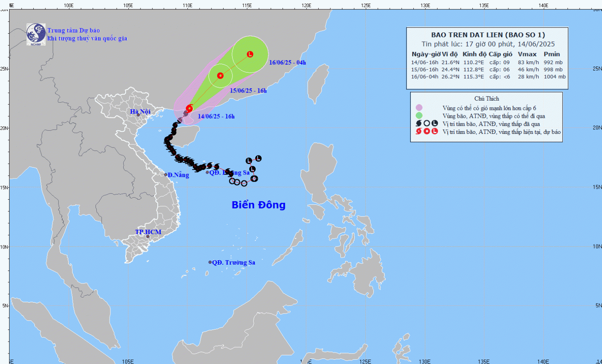Click the Biển Đông sea label
Screen dimensions: 602x364
pyautogui.click(x=258, y=205)
